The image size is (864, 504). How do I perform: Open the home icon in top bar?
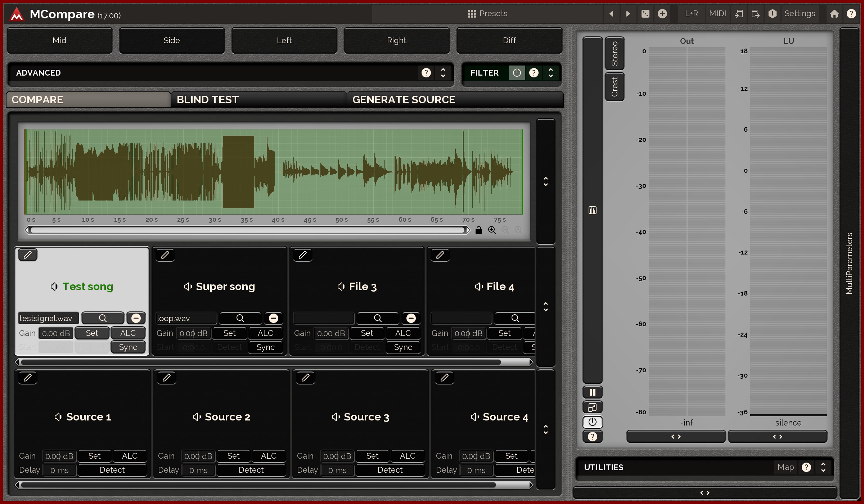tap(834, 14)
